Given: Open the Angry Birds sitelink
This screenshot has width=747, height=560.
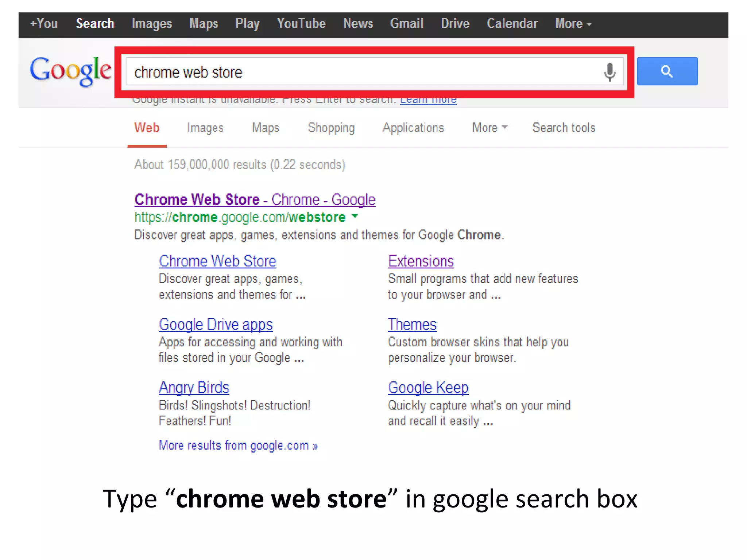Looking at the screenshot, I should [x=194, y=388].
